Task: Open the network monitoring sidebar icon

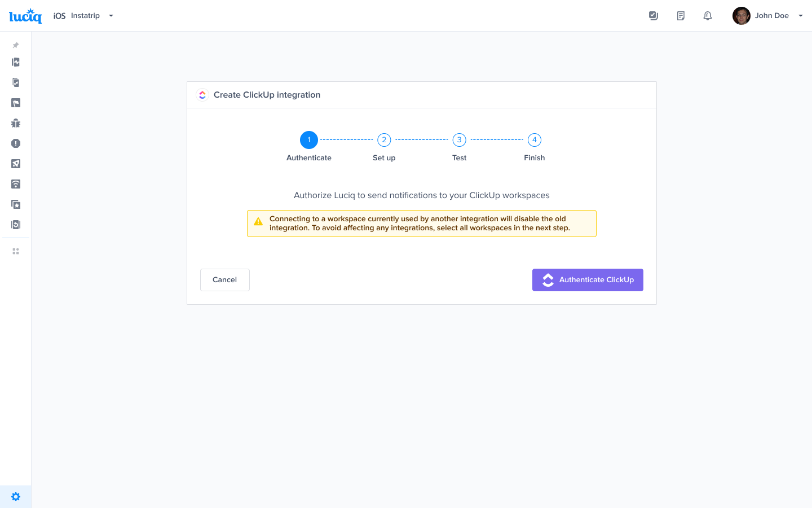Action: pyautogui.click(x=15, y=184)
